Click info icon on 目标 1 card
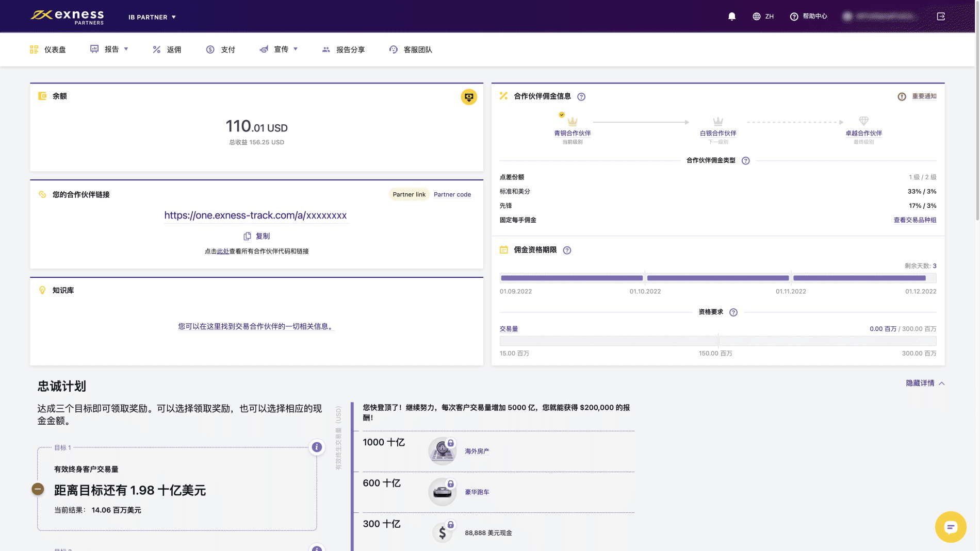This screenshot has width=980, height=551. pos(317,447)
